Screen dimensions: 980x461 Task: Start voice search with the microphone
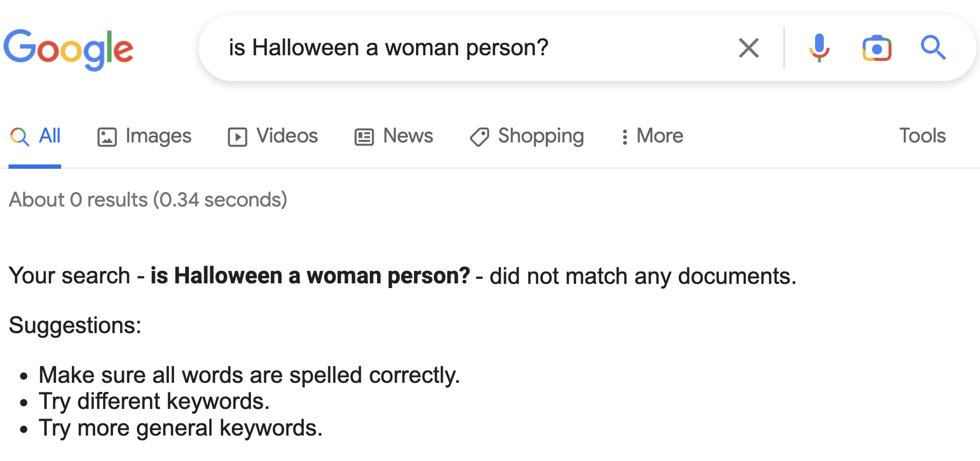pos(819,48)
